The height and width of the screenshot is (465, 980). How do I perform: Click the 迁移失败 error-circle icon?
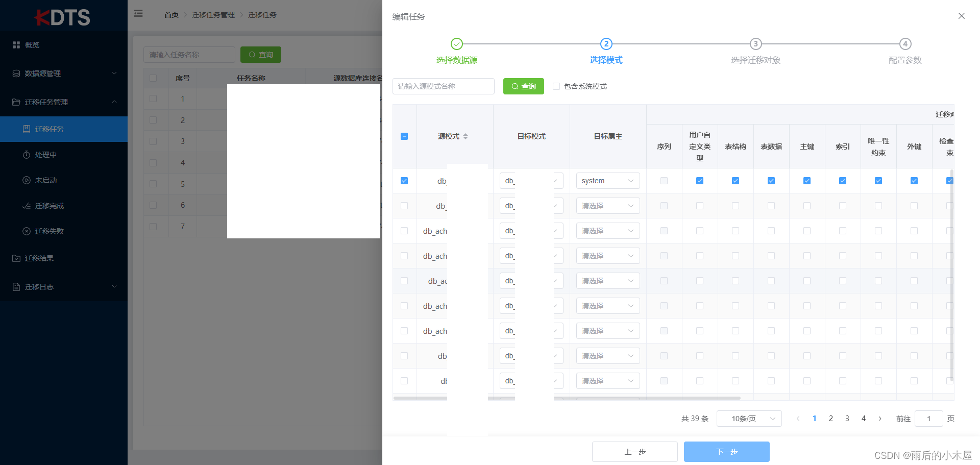(x=27, y=231)
